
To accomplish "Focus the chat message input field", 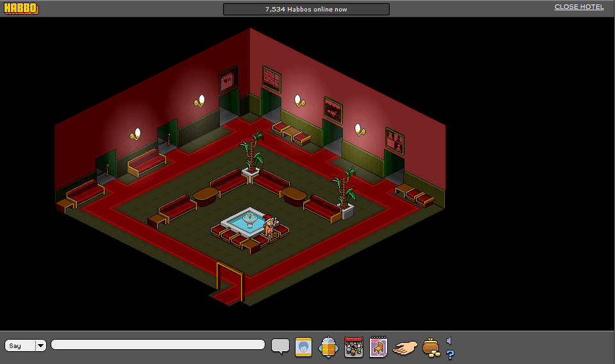I will tap(158, 345).
